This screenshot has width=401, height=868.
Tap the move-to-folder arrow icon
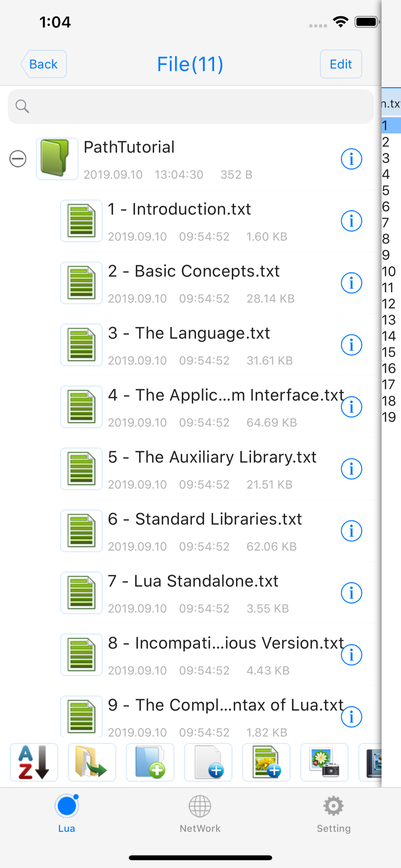(x=92, y=762)
